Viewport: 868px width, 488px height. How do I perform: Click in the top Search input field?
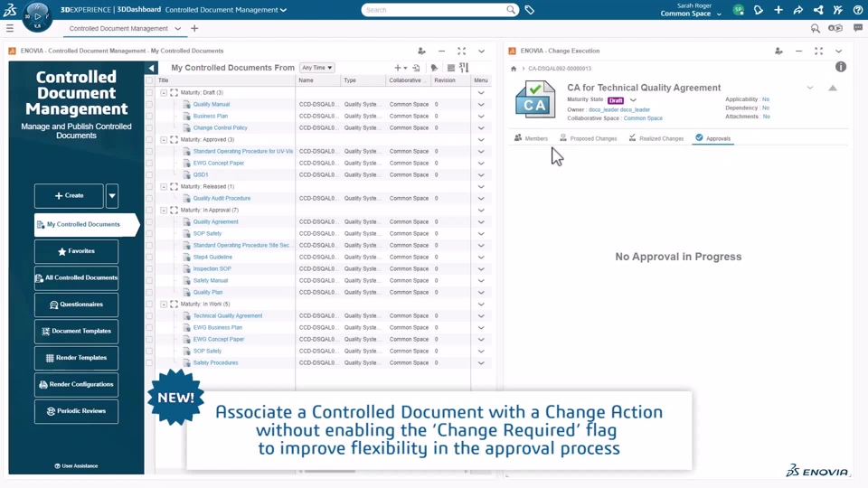pyautogui.click(x=435, y=10)
